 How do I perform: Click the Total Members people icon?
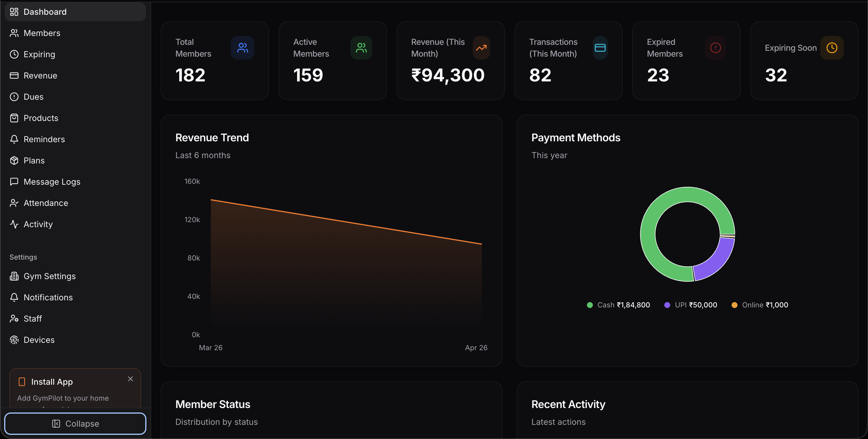[242, 48]
